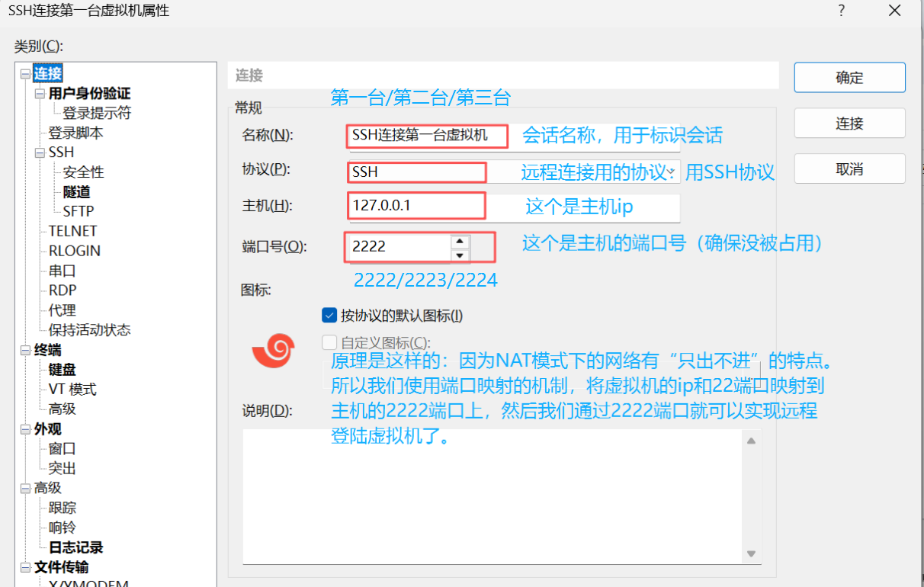Click the 连接 button to connect
The height and width of the screenshot is (587, 924).
(849, 123)
